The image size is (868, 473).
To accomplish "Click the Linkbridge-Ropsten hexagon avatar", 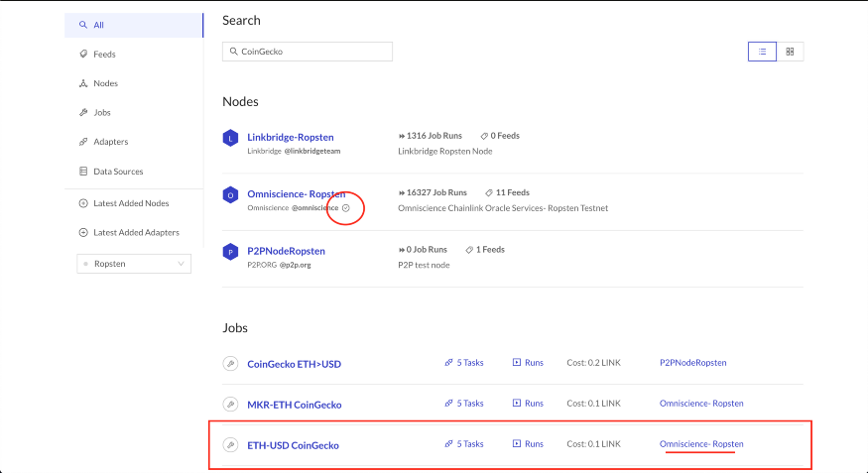I will coord(230,138).
